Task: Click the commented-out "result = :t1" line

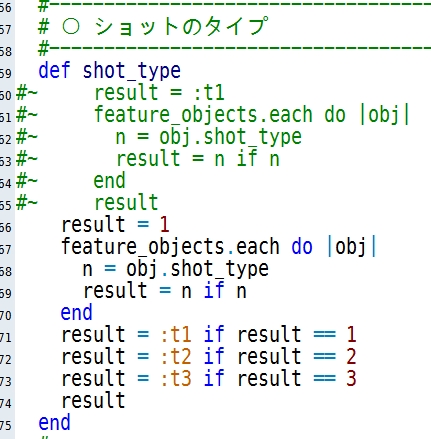Action: pos(159,93)
